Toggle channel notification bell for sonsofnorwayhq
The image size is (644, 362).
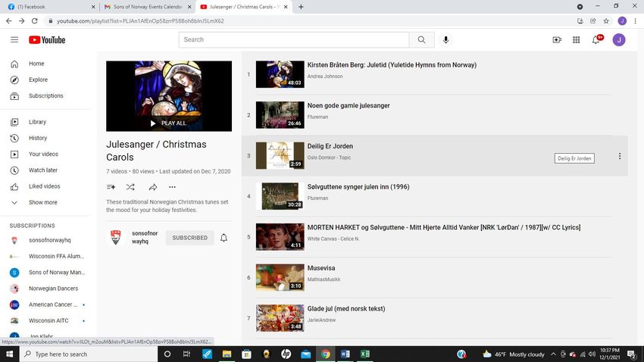pos(224,238)
